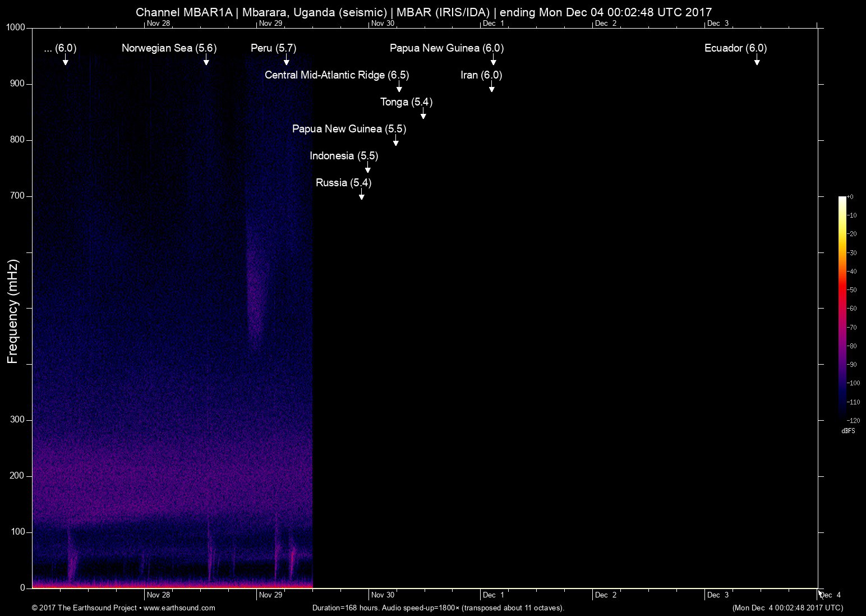Click the Dec 4 label at bottom right
This screenshot has height=616, width=866.
(x=830, y=595)
